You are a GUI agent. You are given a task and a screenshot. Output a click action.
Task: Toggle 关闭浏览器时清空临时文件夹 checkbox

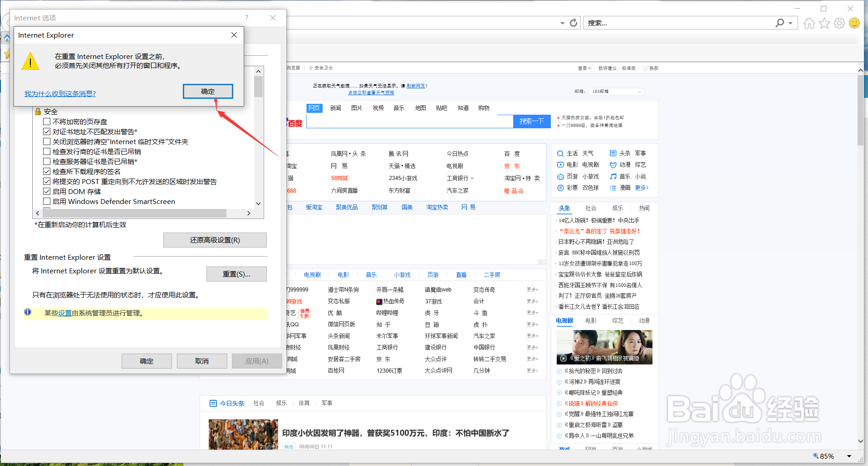coord(47,141)
